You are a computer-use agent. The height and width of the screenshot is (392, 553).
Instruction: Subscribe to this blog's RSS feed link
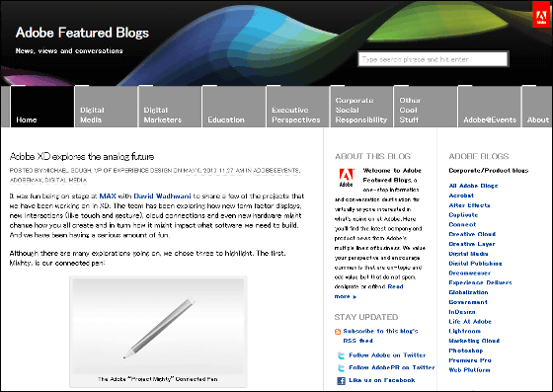(x=380, y=336)
